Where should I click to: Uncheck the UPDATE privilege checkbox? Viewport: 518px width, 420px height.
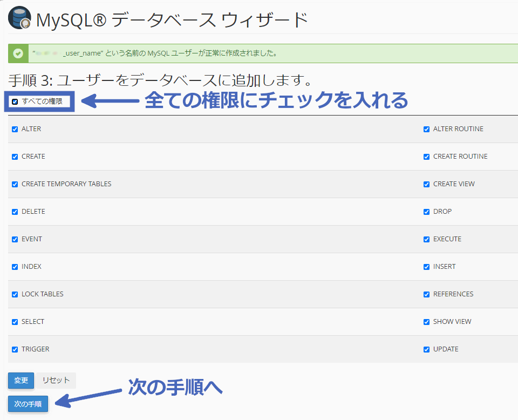426,349
